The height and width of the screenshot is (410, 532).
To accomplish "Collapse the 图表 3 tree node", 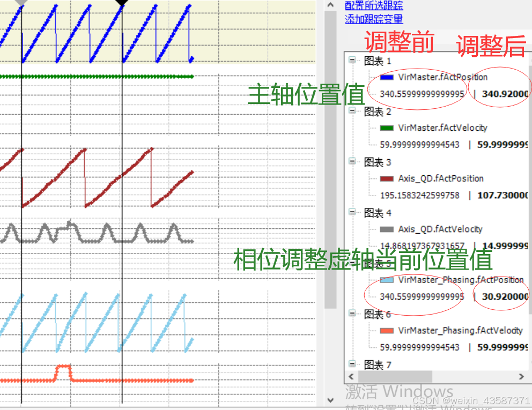I will pyautogui.click(x=351, y=162).
